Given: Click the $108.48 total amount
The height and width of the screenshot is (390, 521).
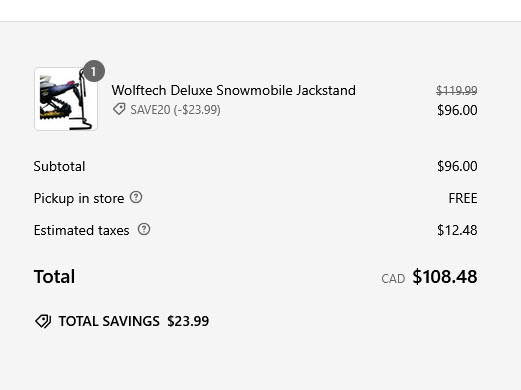Looking at the screenshot, I should (x=445, y=277).
